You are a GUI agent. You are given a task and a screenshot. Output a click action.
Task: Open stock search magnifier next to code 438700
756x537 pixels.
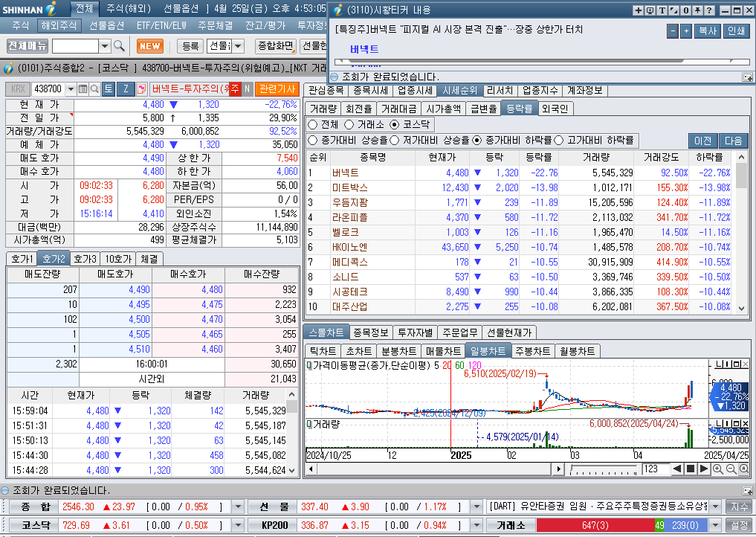click(94, 89)
